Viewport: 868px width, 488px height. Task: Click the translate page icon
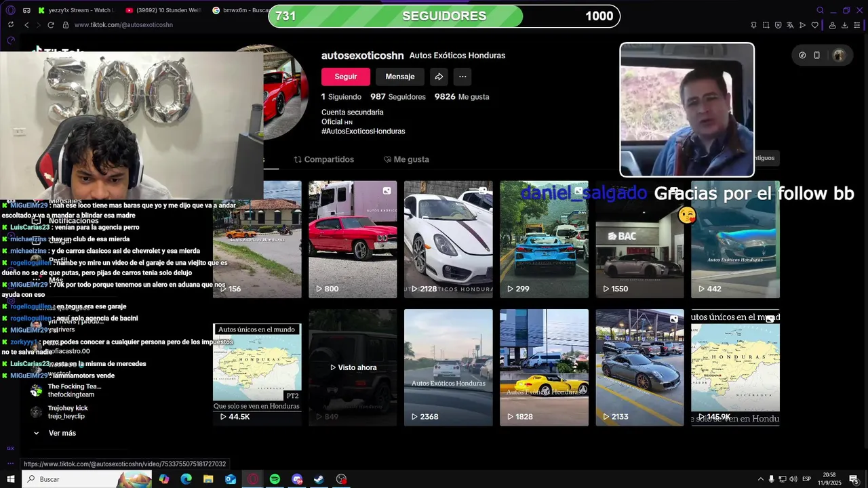point(790,25)
